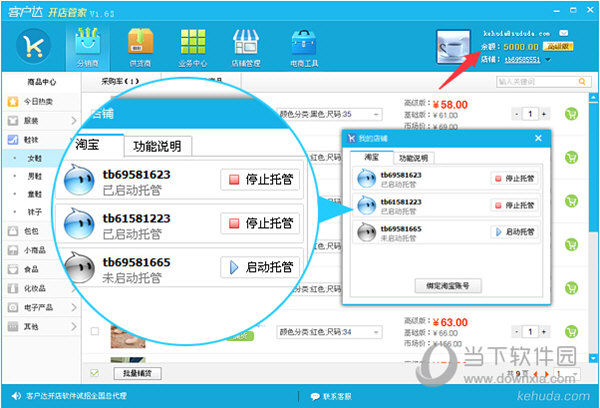
Task: Add the ¥58.00 item to cart
Action: point(571,114)
